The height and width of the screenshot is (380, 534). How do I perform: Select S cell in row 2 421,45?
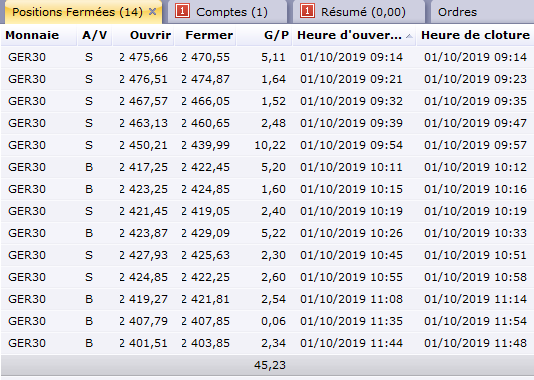pyautogui.click(x=89, y=211)
